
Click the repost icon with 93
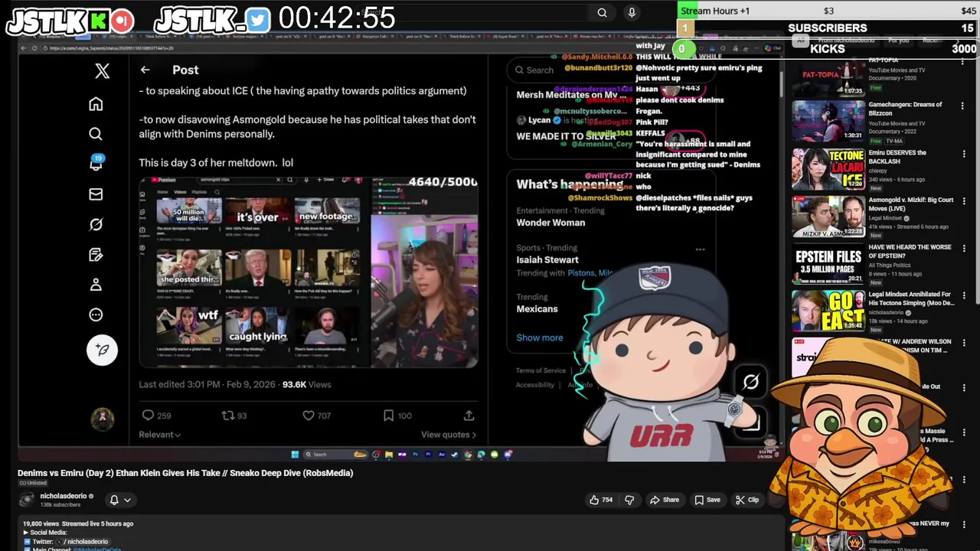coord(227,415)
